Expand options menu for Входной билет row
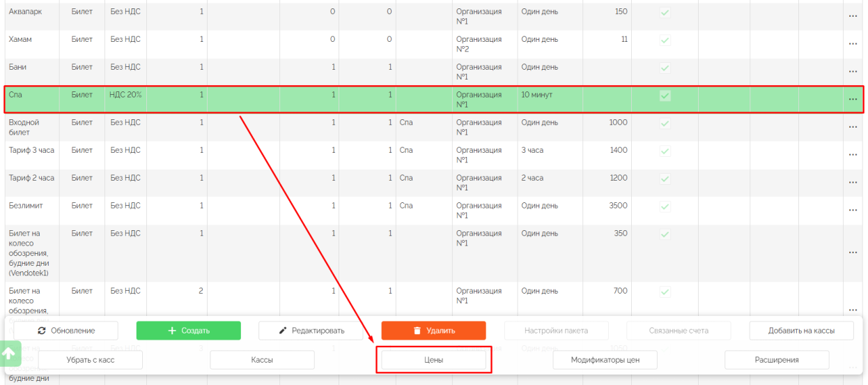This screenshot has height=385, width=868. (853, 128)
